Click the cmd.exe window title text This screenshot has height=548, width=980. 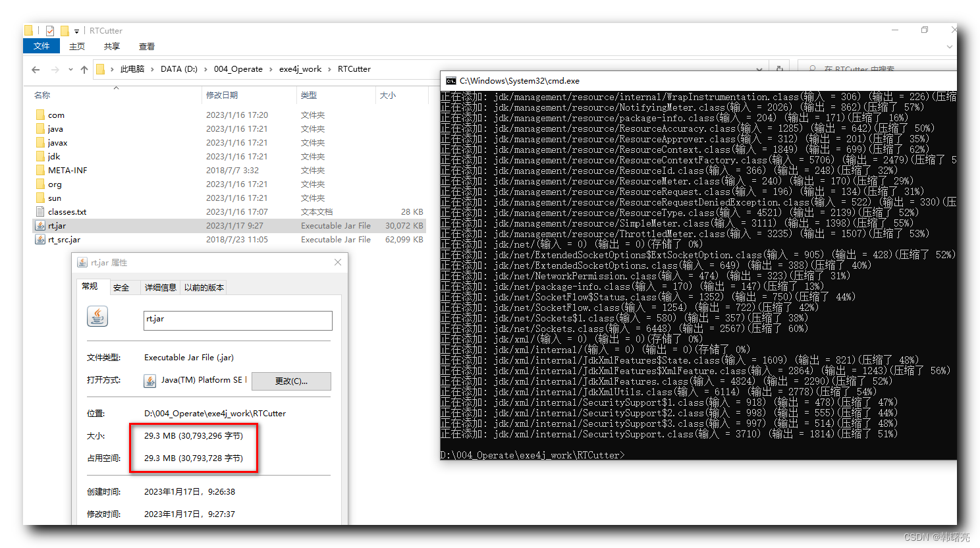(520, 81)
